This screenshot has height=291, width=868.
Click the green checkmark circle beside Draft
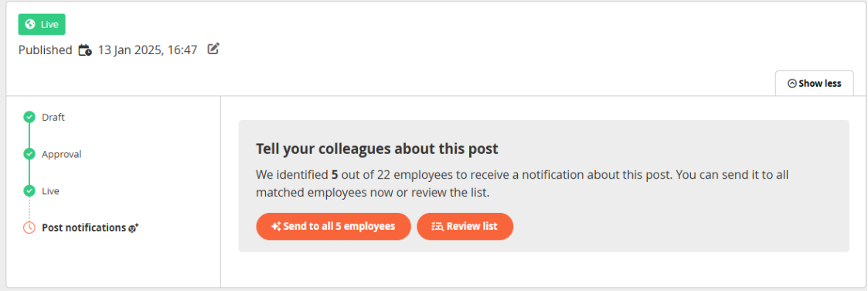29,117
